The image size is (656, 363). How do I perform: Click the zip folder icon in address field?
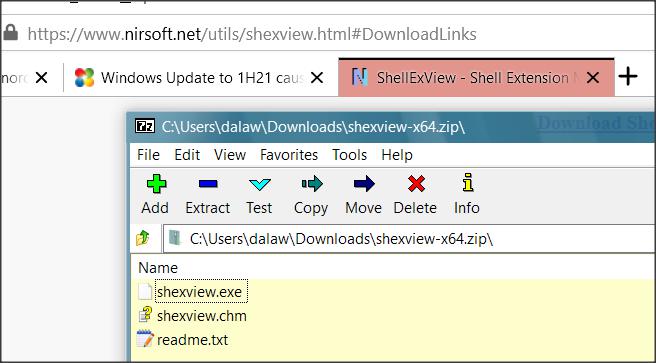click(x=175, y=239)
